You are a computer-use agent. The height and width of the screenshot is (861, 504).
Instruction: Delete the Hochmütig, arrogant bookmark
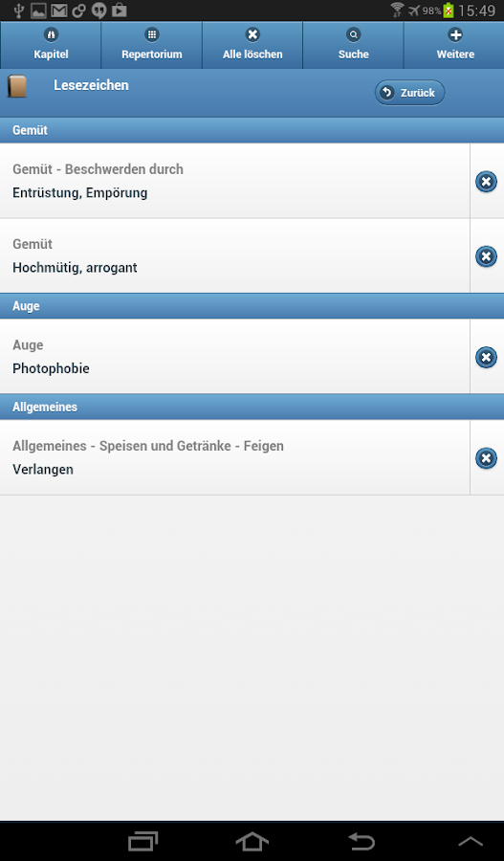[x=486, y=256]
